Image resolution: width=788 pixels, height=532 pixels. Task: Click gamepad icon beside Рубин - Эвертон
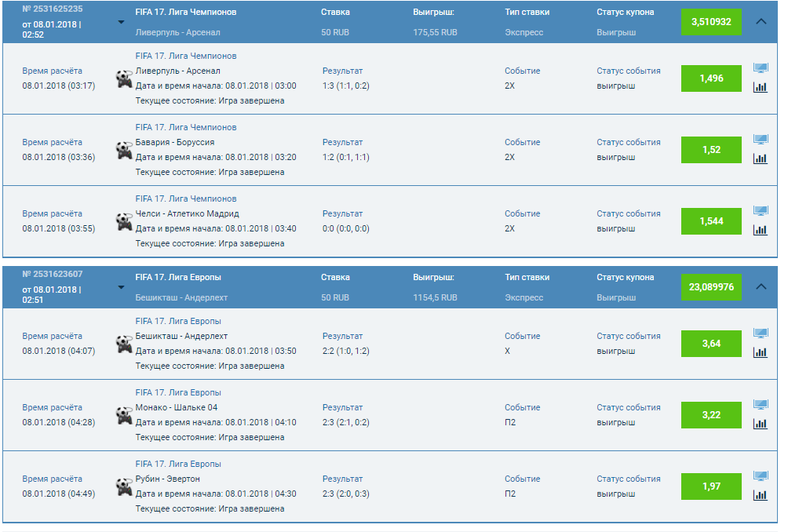pos(123,486)
